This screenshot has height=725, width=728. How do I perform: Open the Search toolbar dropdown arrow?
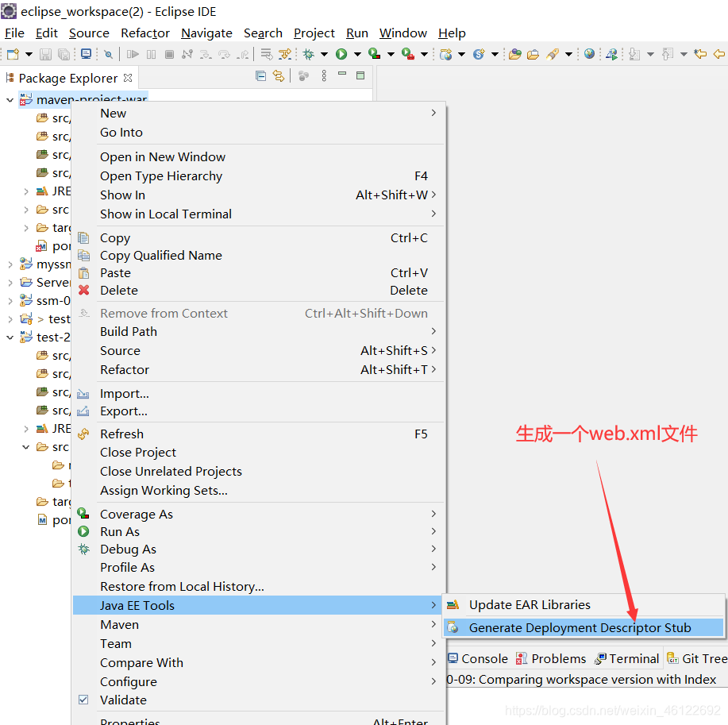tap(568, 54)
